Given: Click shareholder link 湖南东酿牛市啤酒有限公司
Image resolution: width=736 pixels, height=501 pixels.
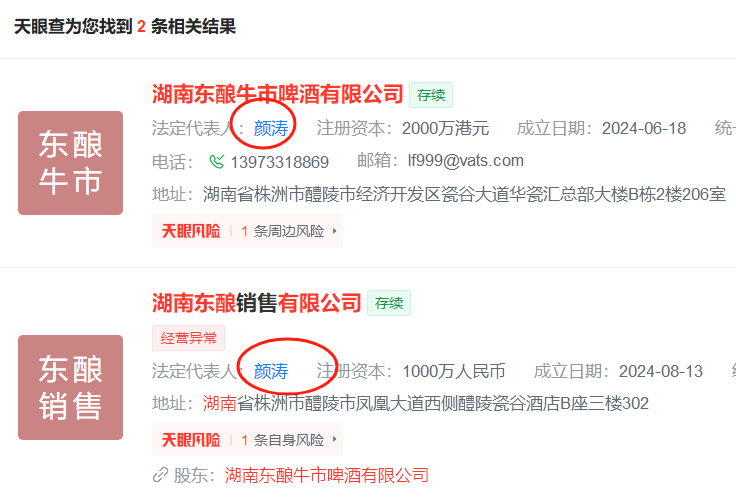Looking at the screenshot, I should (327, 475).
